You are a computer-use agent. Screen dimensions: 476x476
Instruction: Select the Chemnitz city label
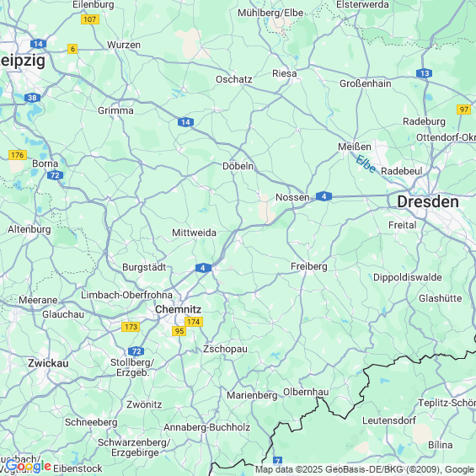179,309
